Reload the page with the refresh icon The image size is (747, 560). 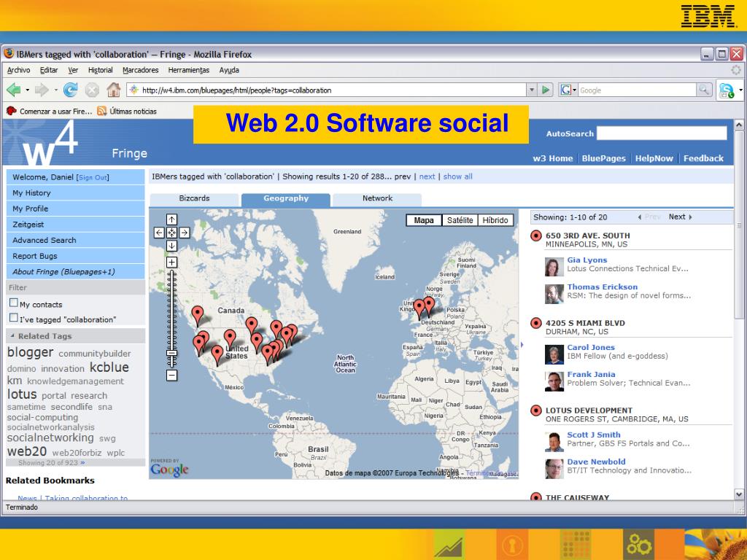point(71,90)
